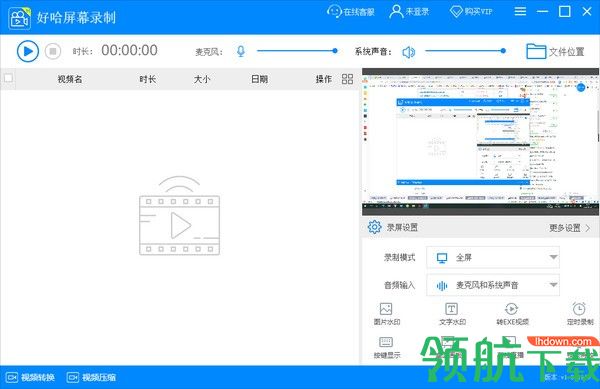
Task: Click the app logo camera icon
Action: pos(20,18)
